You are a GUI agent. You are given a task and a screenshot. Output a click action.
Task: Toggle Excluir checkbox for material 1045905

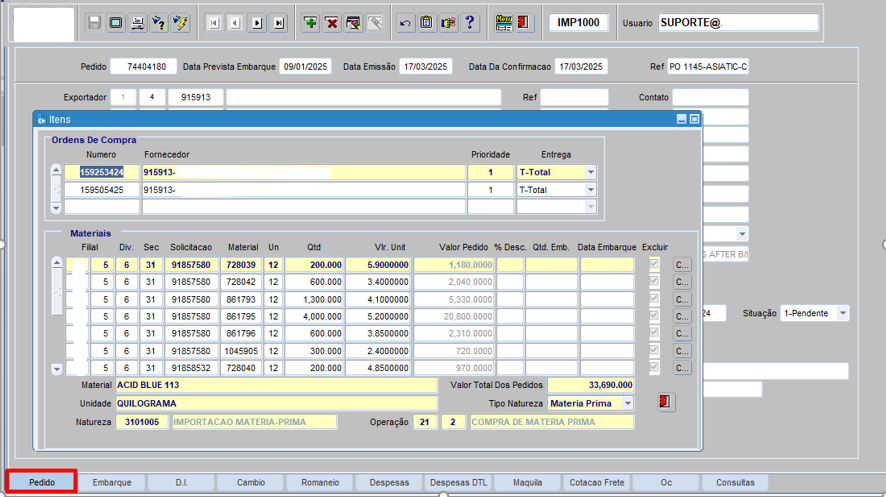[654, 351]
